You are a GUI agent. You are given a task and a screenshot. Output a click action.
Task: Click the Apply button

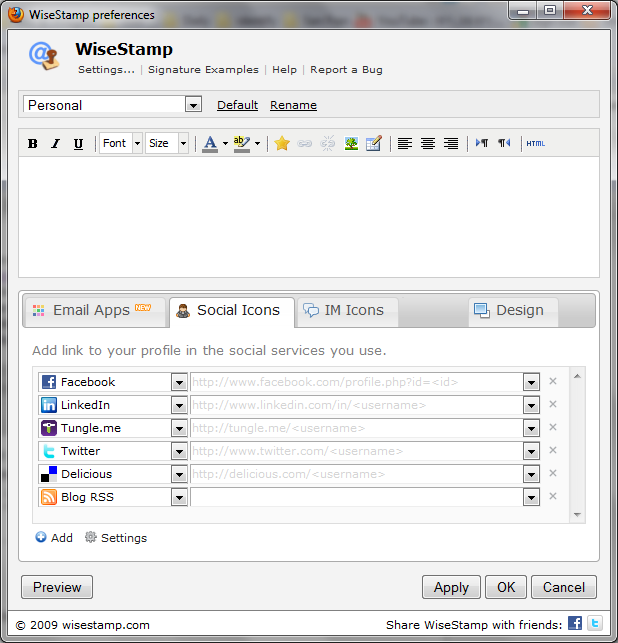pyautogui.click(x=451, y=587)
